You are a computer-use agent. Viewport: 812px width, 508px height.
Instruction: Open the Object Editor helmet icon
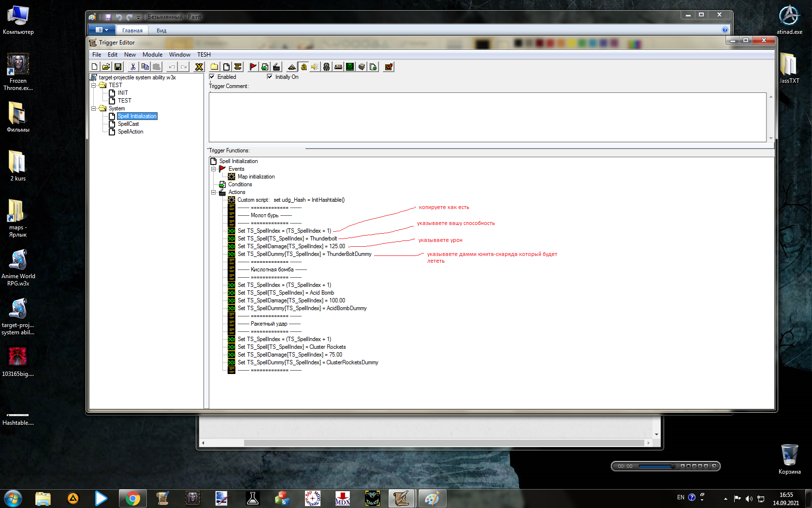(x=326, y=67)
